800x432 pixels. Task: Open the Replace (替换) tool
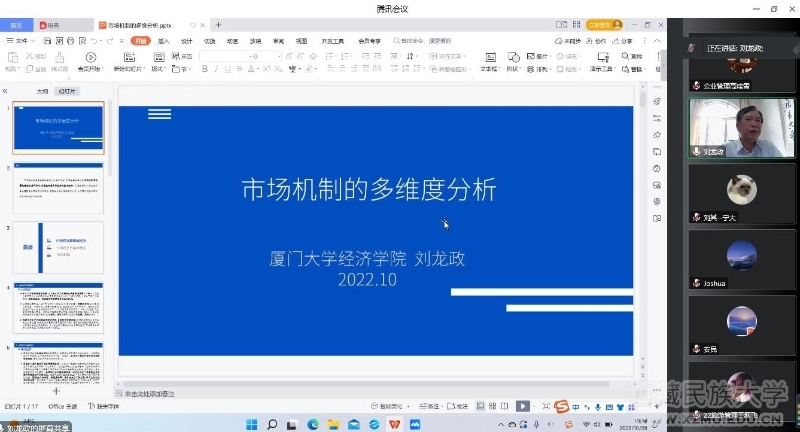pyautogui.click(x=633, y=69)
